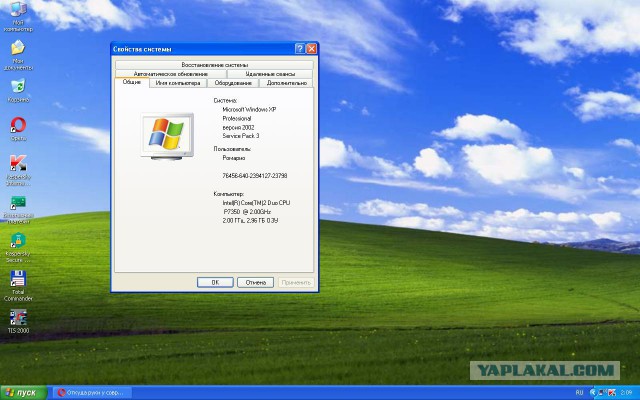This screenshot has height=400, width=640.
Task: Open the Recycle Bin desktop icon
Action: [18, 90]
